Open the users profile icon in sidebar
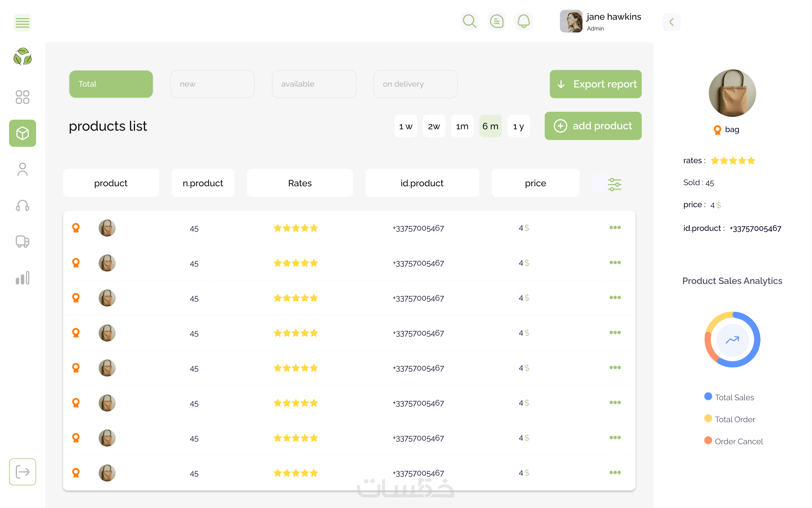The height and width of the screenshot is (508, 812). 23,169
